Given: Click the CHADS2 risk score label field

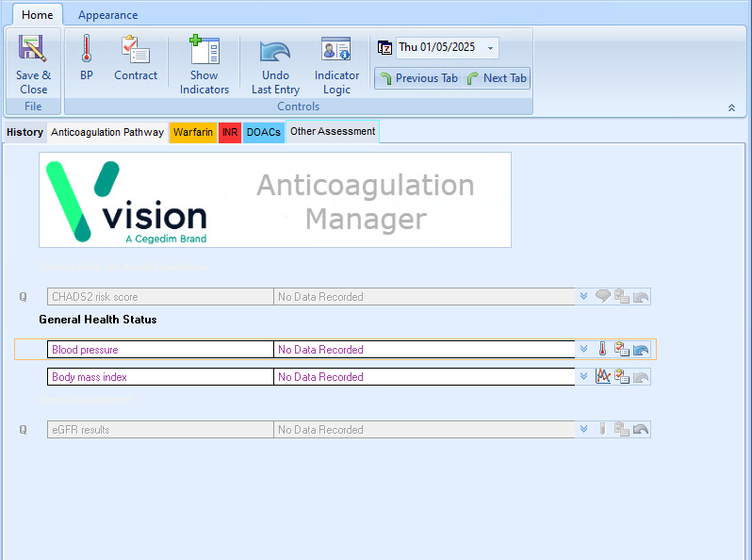Looking at the screenshot, I should (x=160, y=297).
